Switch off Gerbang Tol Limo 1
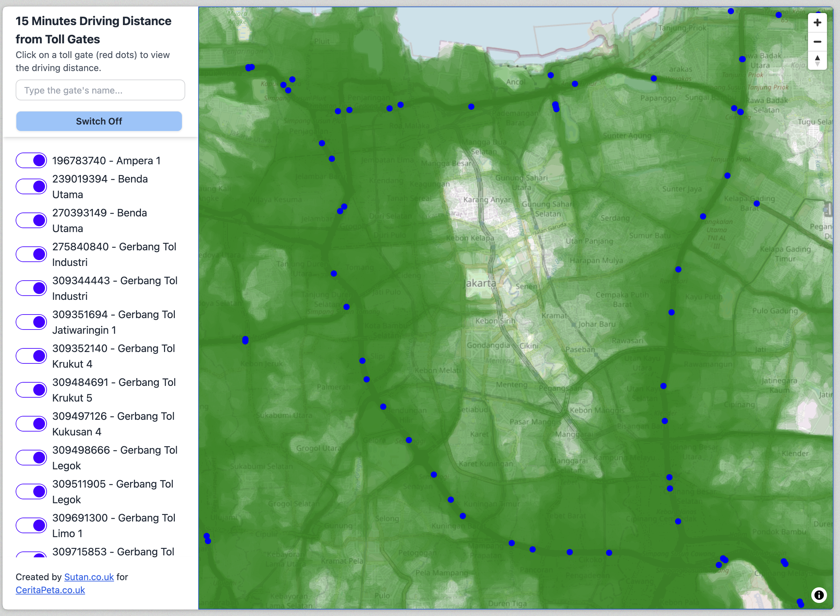The image size is (840, 616). coord(31,525)
